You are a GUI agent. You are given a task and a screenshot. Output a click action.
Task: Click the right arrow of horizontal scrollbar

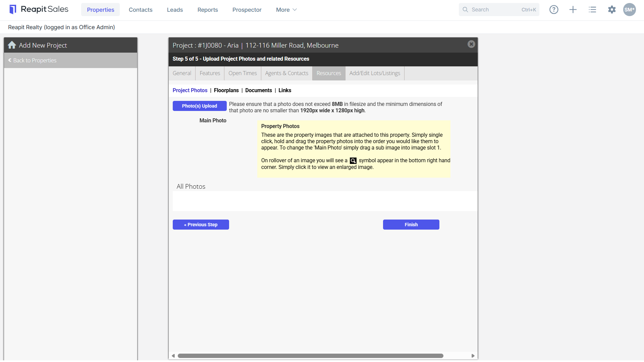[x=473, y=356]
